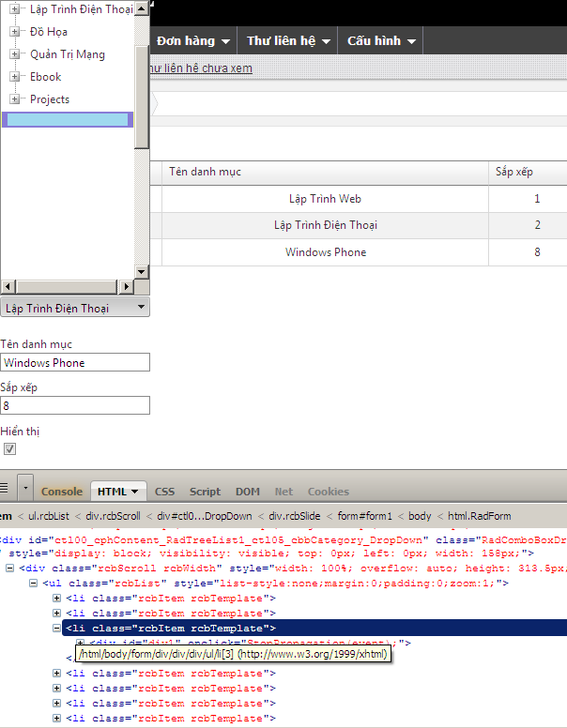Click body in the breadcrumb path

pyautogui.click(x=420, y=516)
